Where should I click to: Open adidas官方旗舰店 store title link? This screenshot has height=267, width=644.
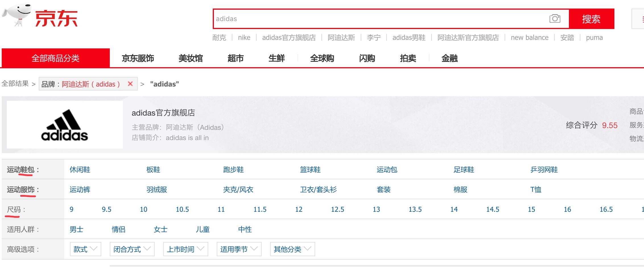(x=163, y=113)
